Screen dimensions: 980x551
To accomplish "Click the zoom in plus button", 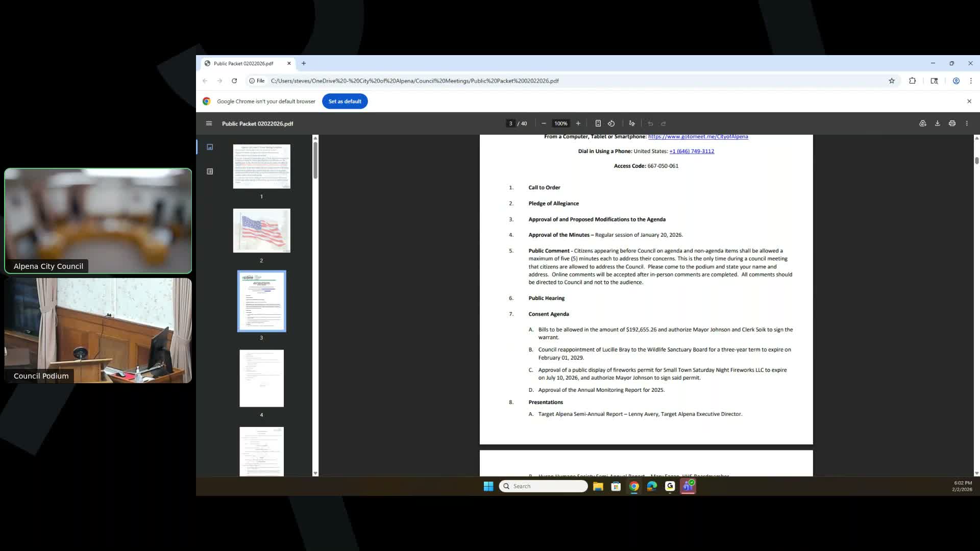I will (x=578, y=123).
